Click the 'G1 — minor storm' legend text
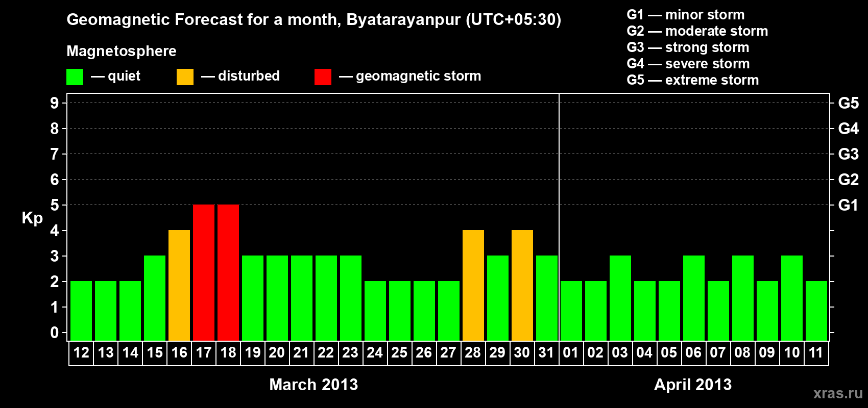The height and width of the screenshot is (408, 868). point(686,15)
